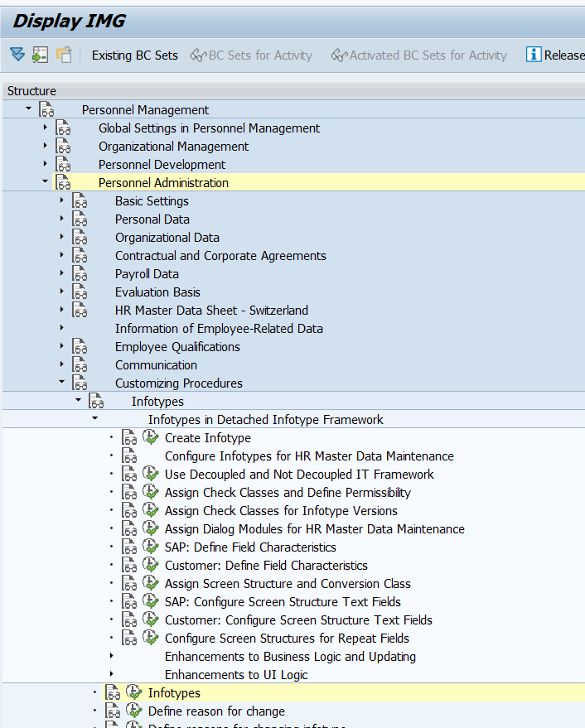
Task: Click the Structure column header
Action: point(31,91)
